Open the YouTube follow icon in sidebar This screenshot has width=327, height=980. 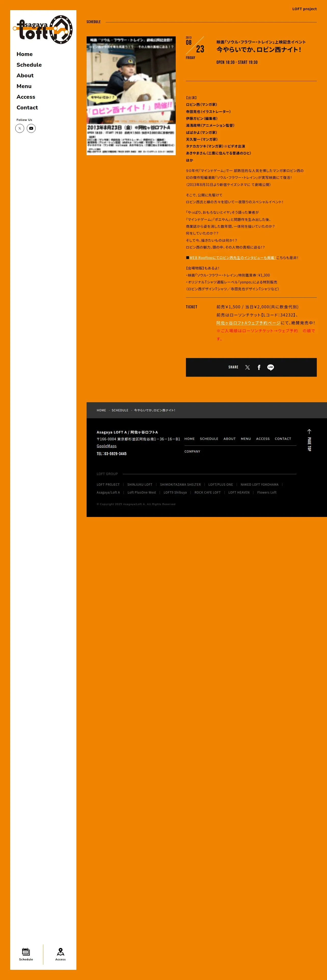31,128
